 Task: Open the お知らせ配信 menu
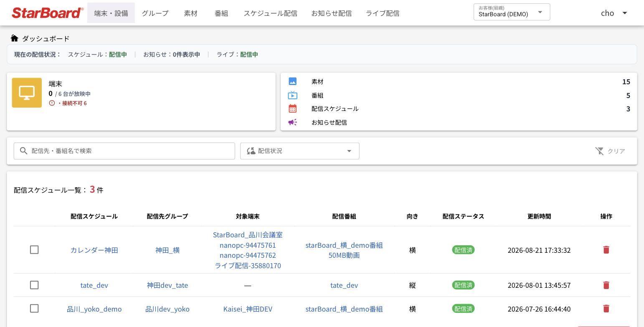[331, 13]
